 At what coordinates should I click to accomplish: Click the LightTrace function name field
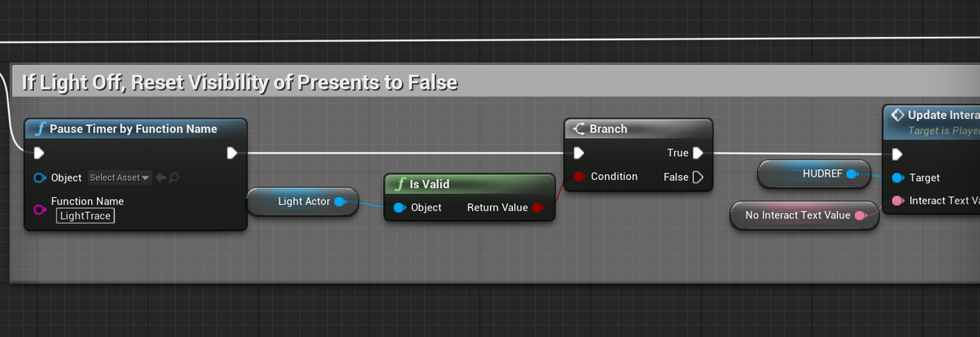point(86,216)
